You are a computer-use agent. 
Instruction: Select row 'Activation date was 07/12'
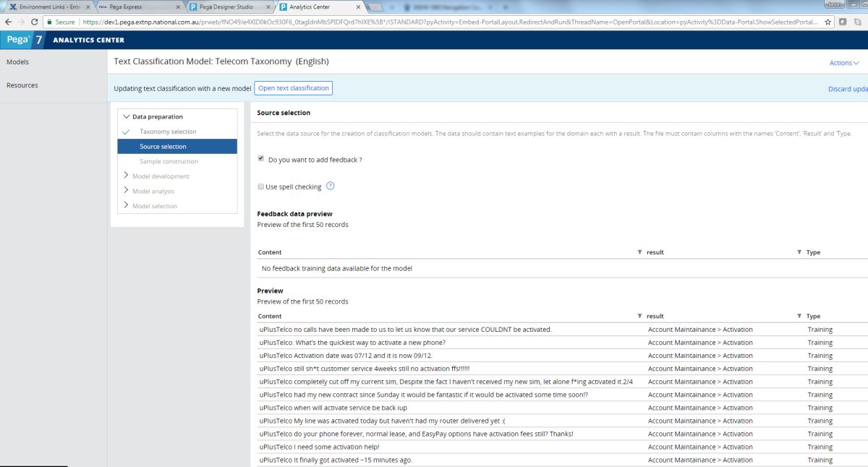(562, 356)
